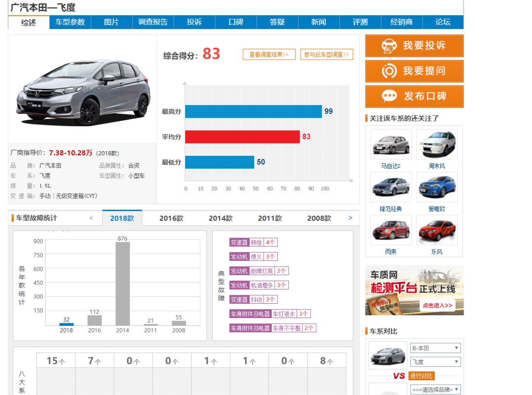Click the 变速器 抖动 fault tag
Viewport: 532px width, 395px height.
pyautogui.click(x=254, y=299)
